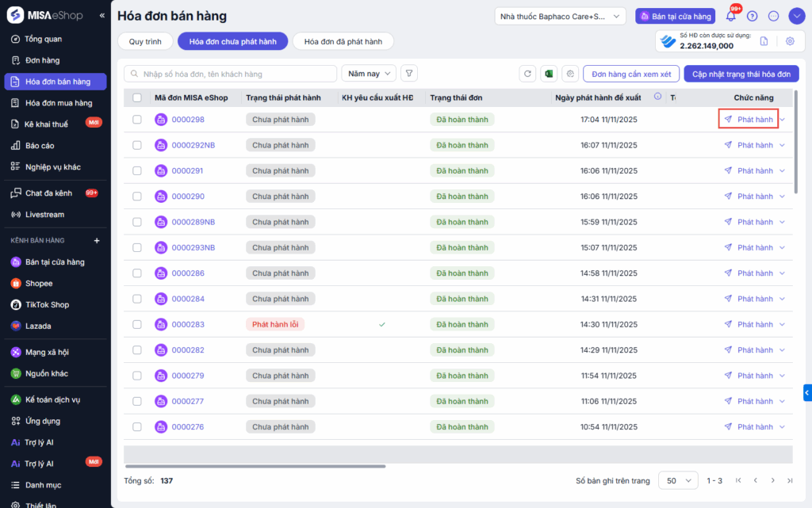The image size is (812, 508).
Task: Add a sales channel with plus icon
Action: click(x=98, y=240)
